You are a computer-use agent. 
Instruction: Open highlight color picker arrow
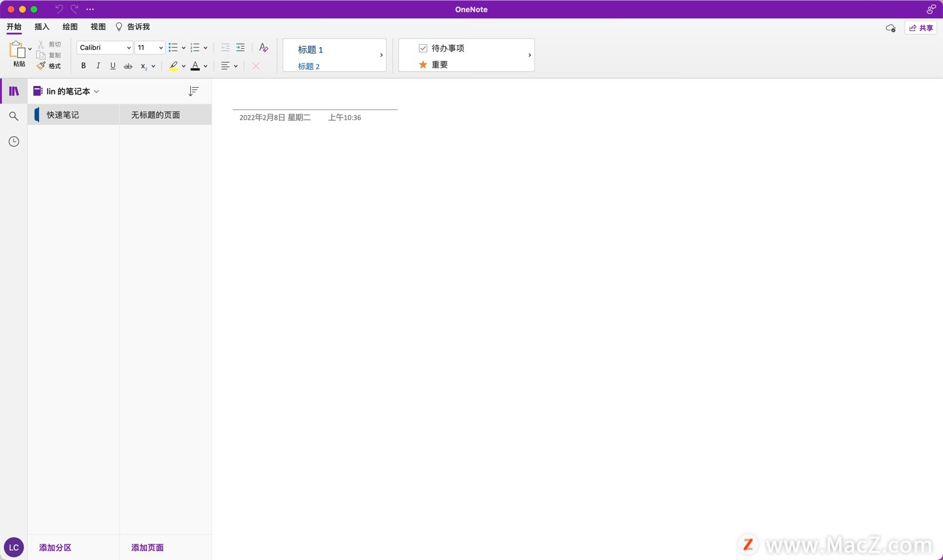click(183, 66)
